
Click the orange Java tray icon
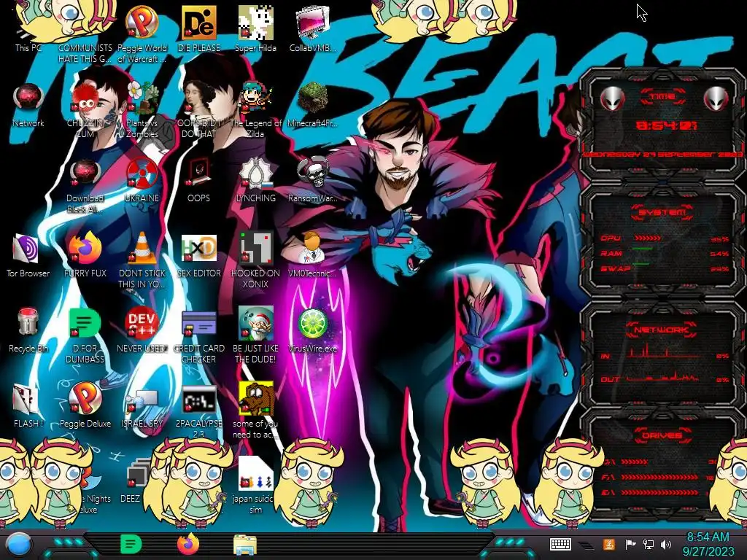608,544
